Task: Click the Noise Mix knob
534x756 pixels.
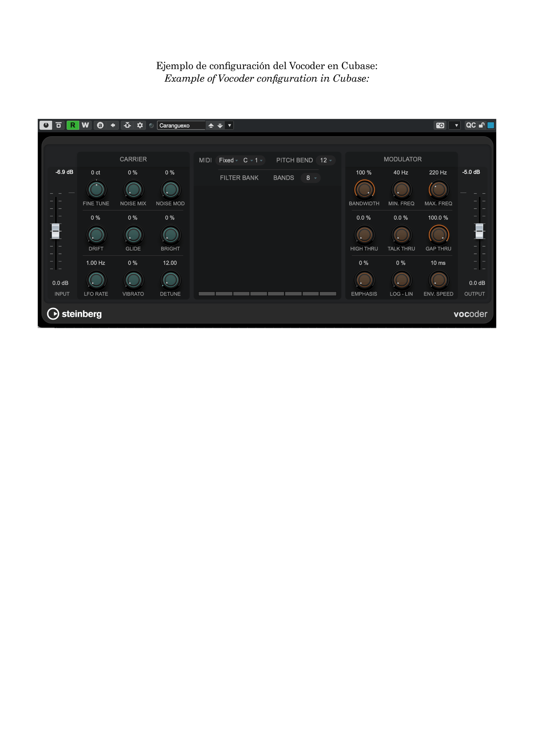Action: (133, 189)
